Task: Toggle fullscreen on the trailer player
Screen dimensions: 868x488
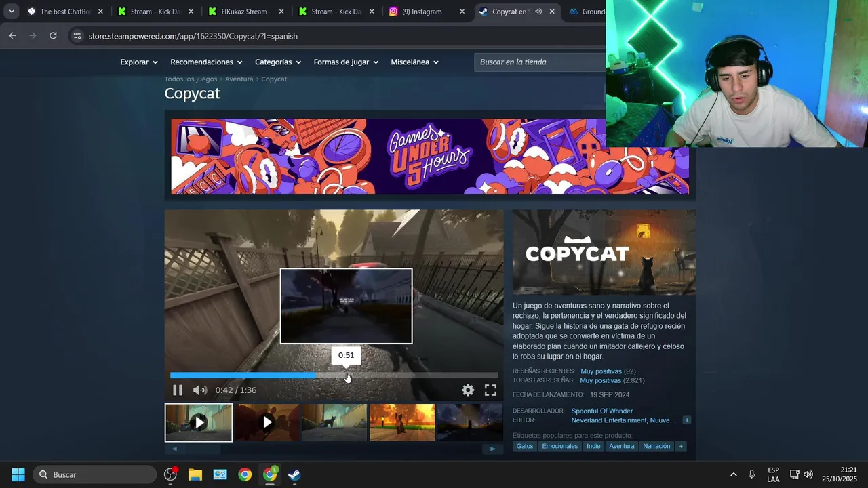Action: pos(490,390)
